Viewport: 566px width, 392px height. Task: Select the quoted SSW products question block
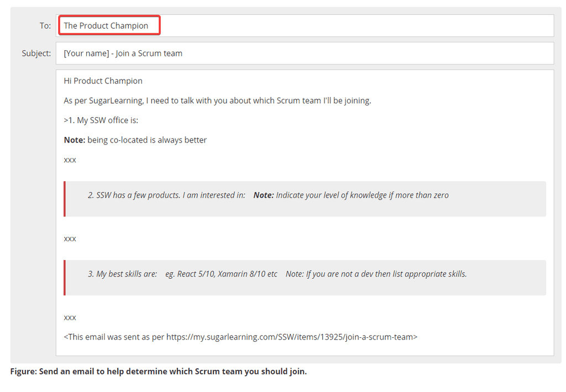click(307, 199)
